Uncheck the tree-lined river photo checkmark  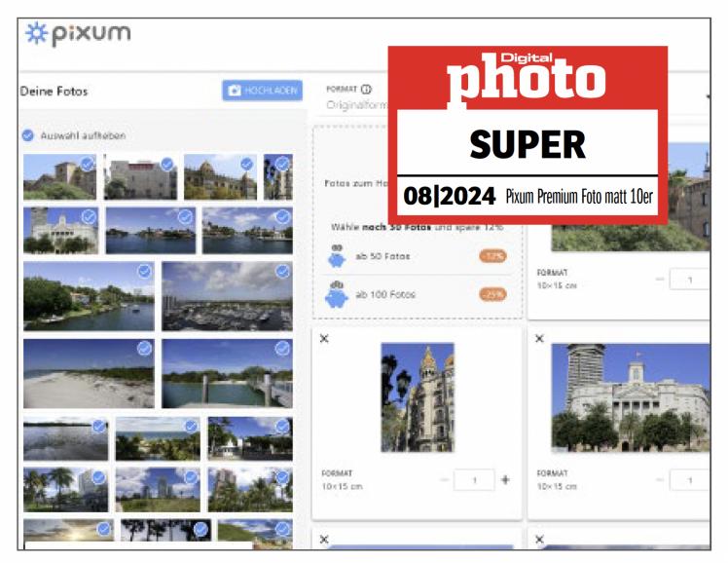[144, 271]
